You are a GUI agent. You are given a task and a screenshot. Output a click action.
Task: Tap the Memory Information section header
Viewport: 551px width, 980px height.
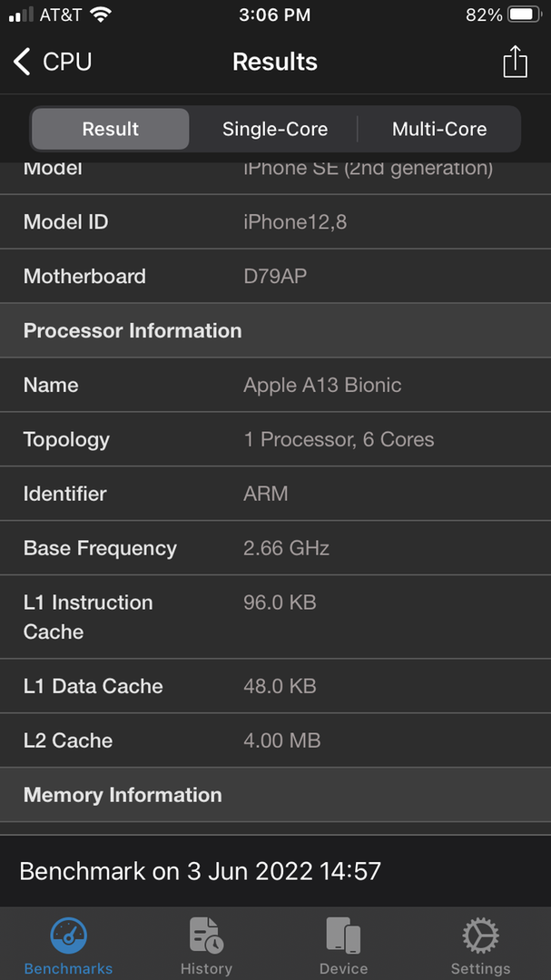[275, 795]
